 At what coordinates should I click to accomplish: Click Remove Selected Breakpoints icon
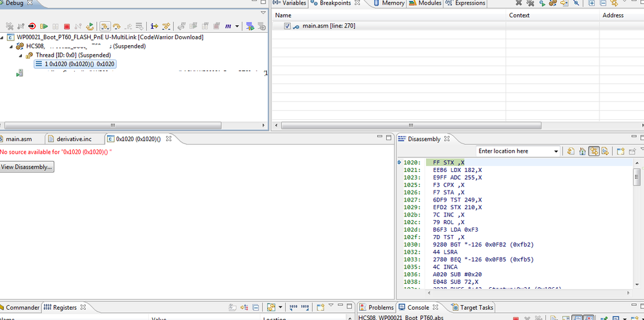pyautogui.click(x=519, y=3)
